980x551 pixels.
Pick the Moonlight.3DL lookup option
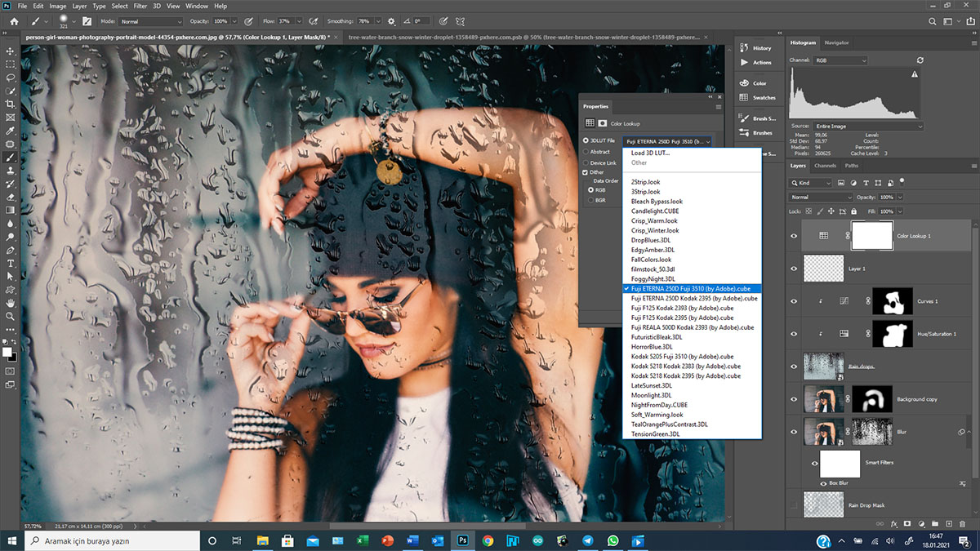pyautogui.click(x=651, y=395)
